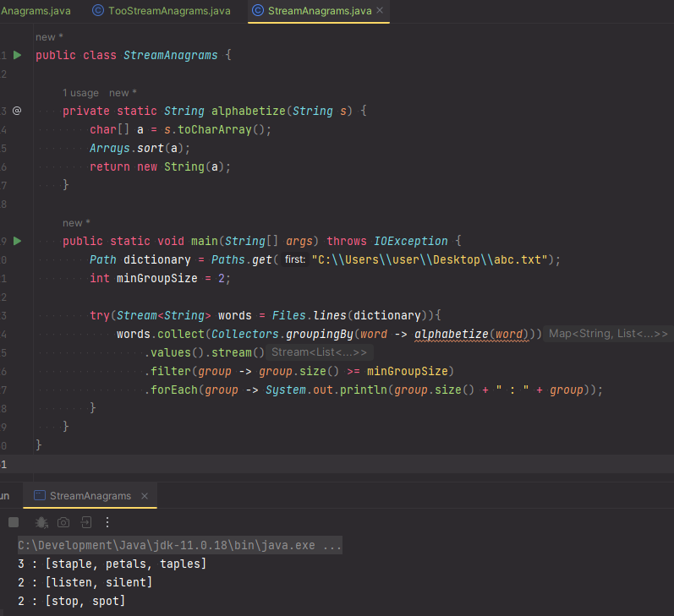674x616 pixels.
Task: Click the @ gutter annotation icon beside alphabetize
Action: click(x=17, y=111)
